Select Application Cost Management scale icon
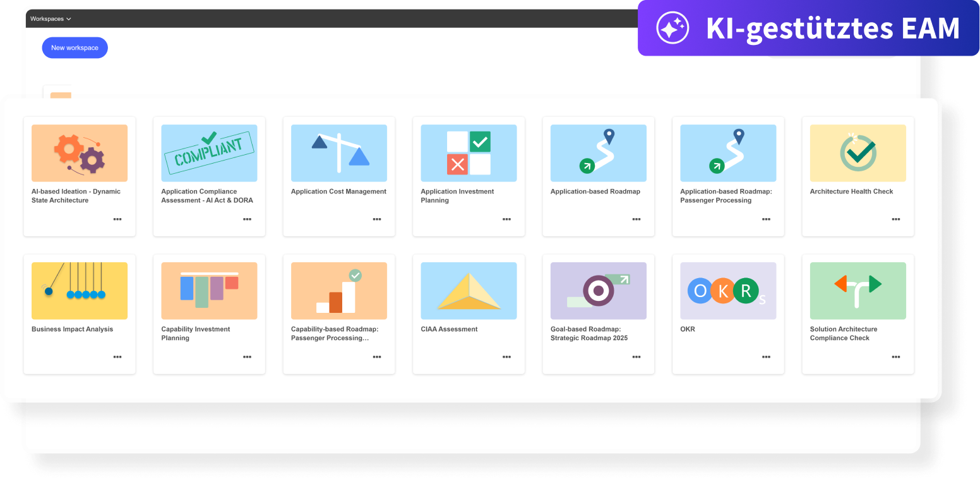 (x=339, y=153)
